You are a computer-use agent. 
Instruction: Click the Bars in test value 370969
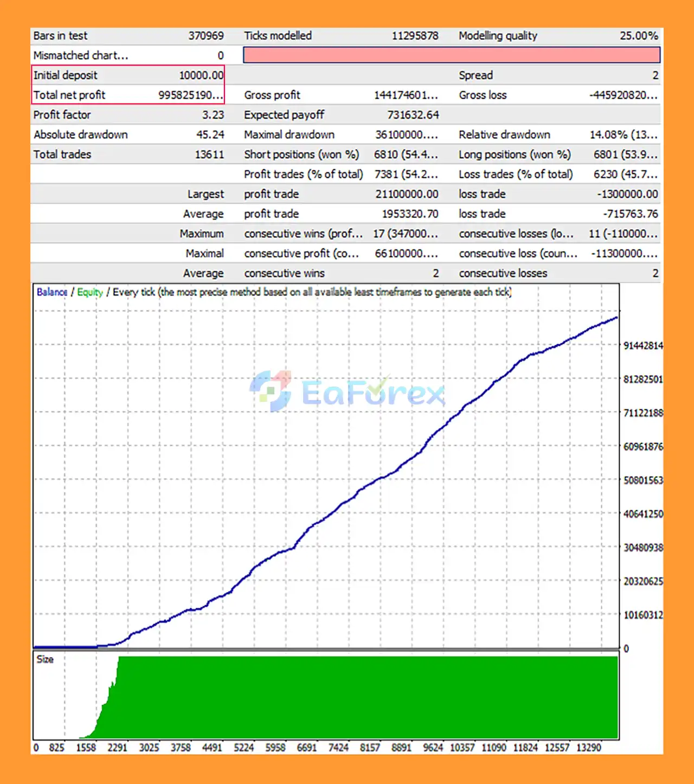pyautogui.click(x=205, y=36)
